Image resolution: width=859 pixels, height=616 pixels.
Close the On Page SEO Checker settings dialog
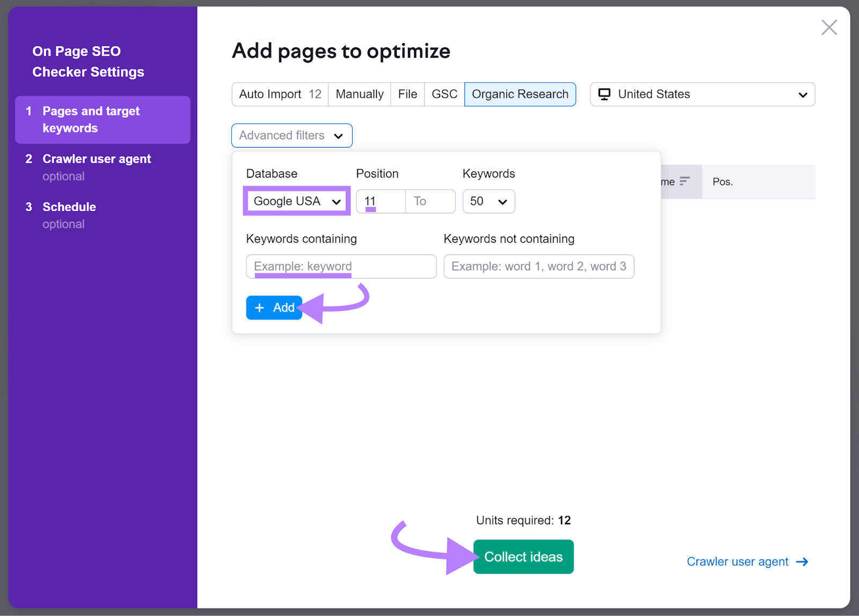[x=829, y=27]
